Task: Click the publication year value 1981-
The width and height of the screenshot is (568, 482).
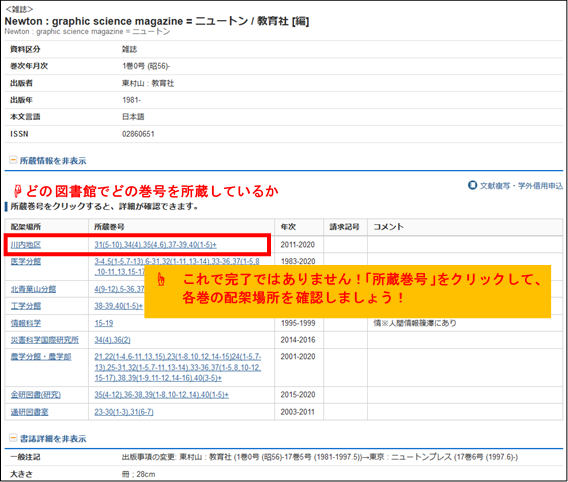Action: [131, 100]
